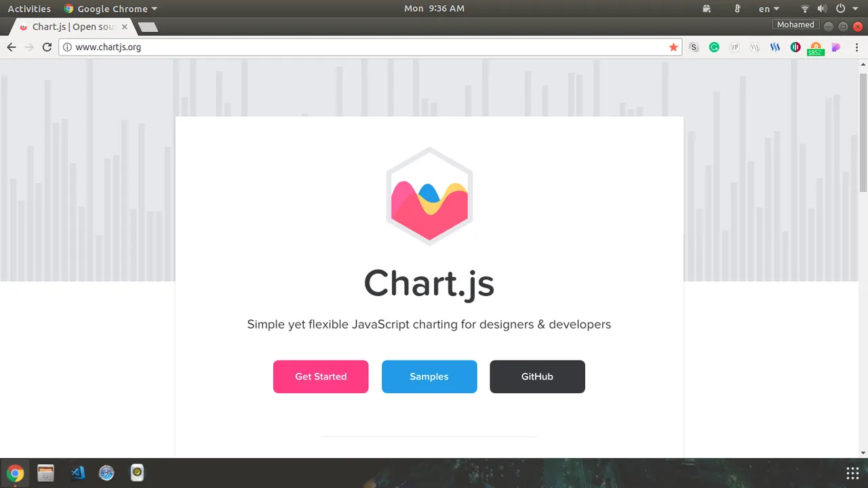Image resolution: width=868 pixels, height=488 pixels.
Task: Click the Get Started button
Action: (321, 377)
